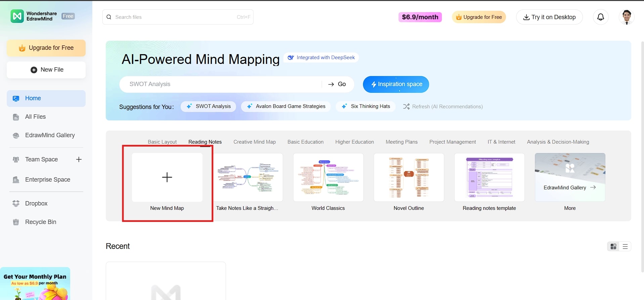Open the Higher Education tab
This screenshot has height=300, width=644.
[355, 142]
